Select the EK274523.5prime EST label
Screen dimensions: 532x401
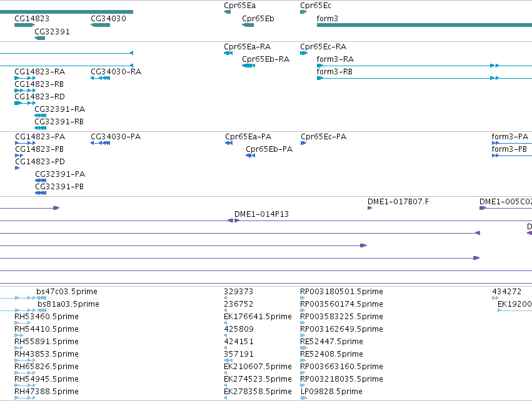tap(258, 379)
